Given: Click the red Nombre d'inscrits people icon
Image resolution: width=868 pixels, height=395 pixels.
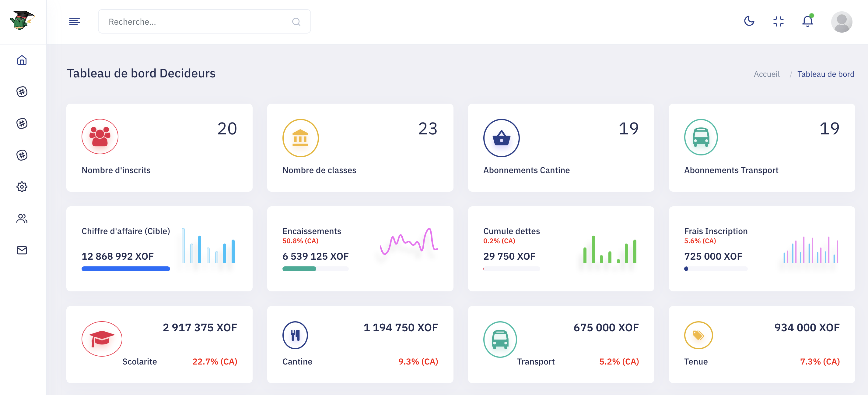Looking at the screenshot, I should [x=100, y=137].
